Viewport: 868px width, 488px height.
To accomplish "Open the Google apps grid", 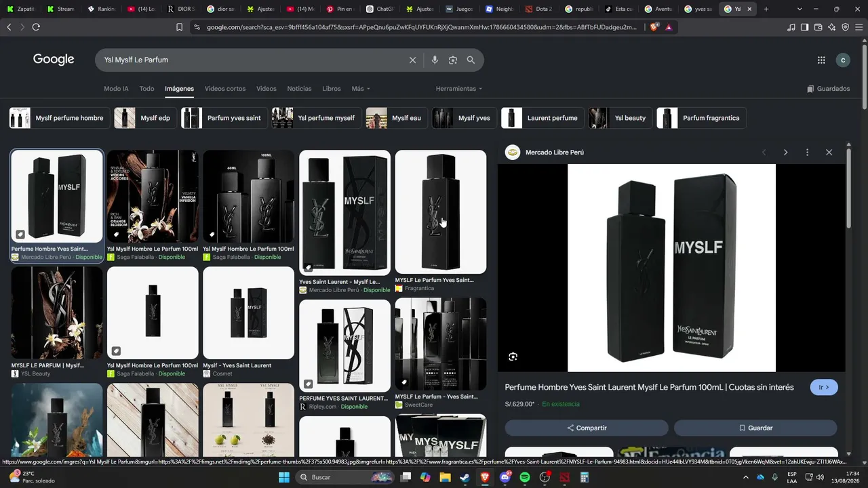I will click(x=821, y=60).
